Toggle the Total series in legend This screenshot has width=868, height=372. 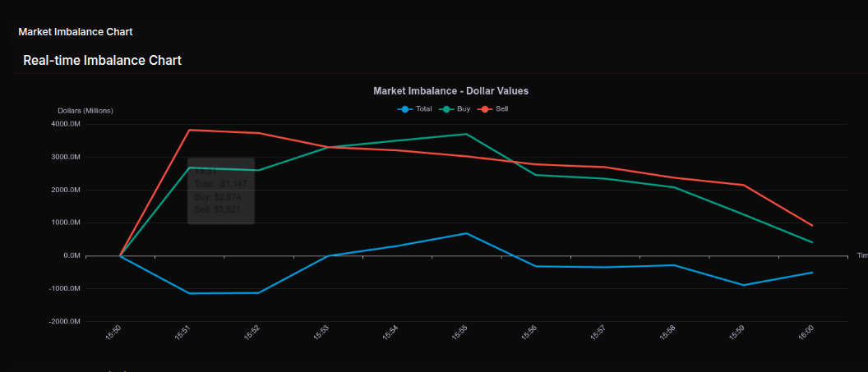[x=424, y=109]
